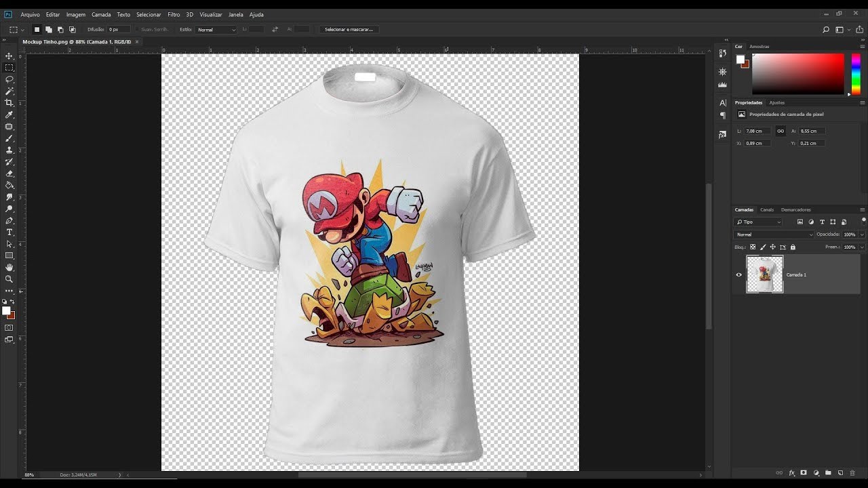Open the Paragraph panel icon
This screenshot has width=868, height=488.
tap(722, 116)
